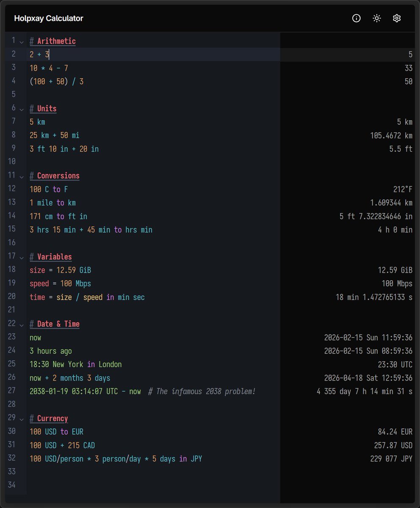Image resolution: width=420 pixels, height=508 pixels.
Task: Click result '4 355 day 7 h 14 min 31 s'
Action: tap(365, 392)
